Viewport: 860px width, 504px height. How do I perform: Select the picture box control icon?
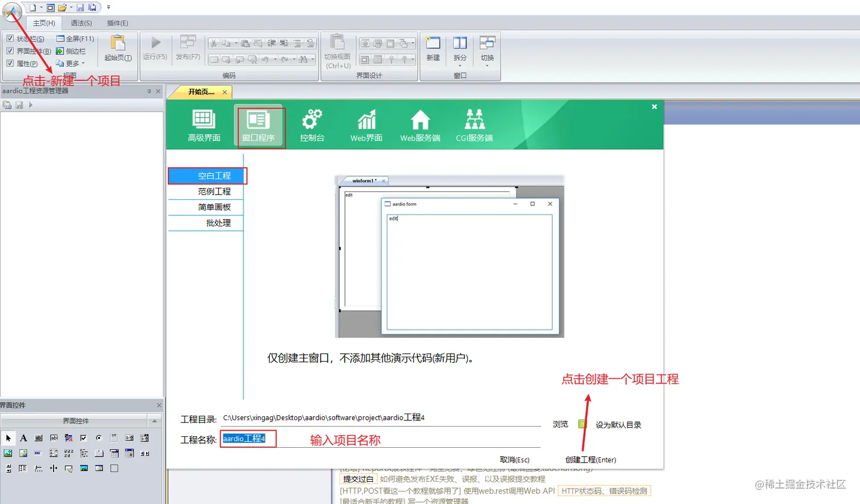click(8, 453)
